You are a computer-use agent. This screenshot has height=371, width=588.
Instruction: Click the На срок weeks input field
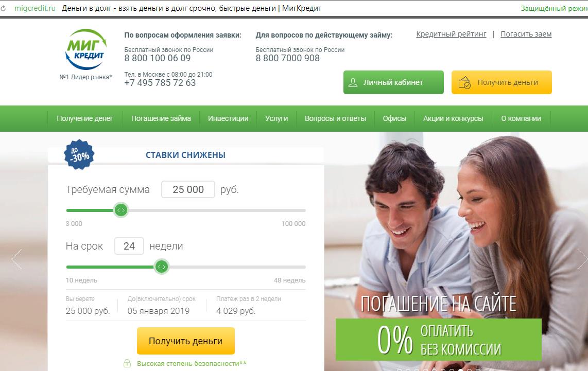click(129, 246)
